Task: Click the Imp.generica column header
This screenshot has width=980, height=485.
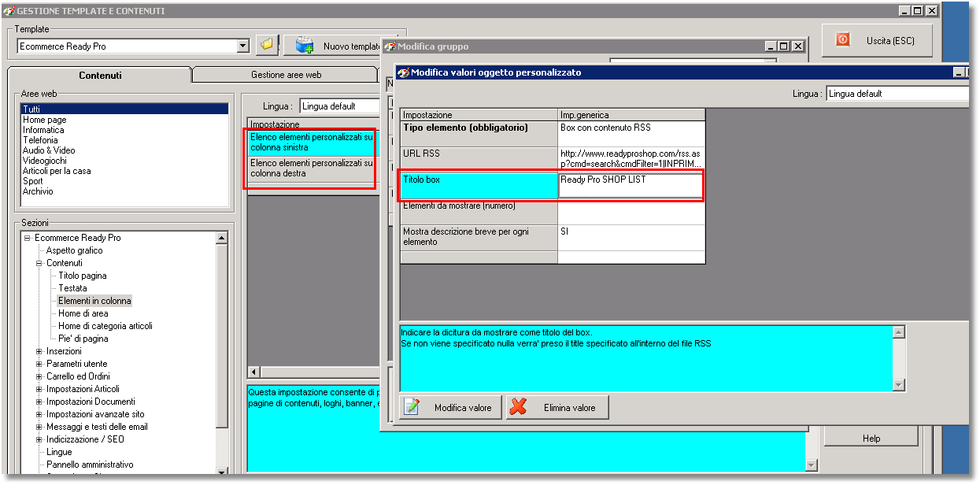Action: point(631,115)
